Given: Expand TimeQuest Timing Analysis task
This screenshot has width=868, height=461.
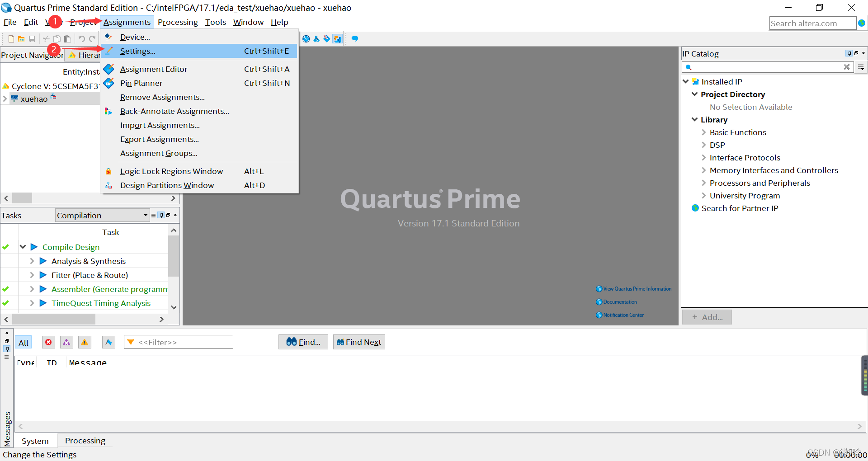Looking at the screenshot, I should tap(32, 303).
